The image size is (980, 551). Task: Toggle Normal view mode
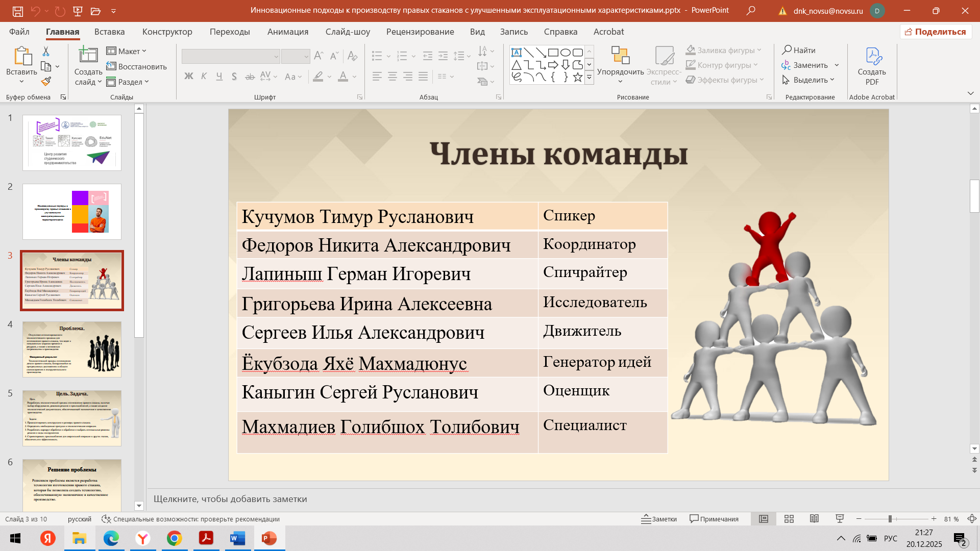(x=764, y=519)
